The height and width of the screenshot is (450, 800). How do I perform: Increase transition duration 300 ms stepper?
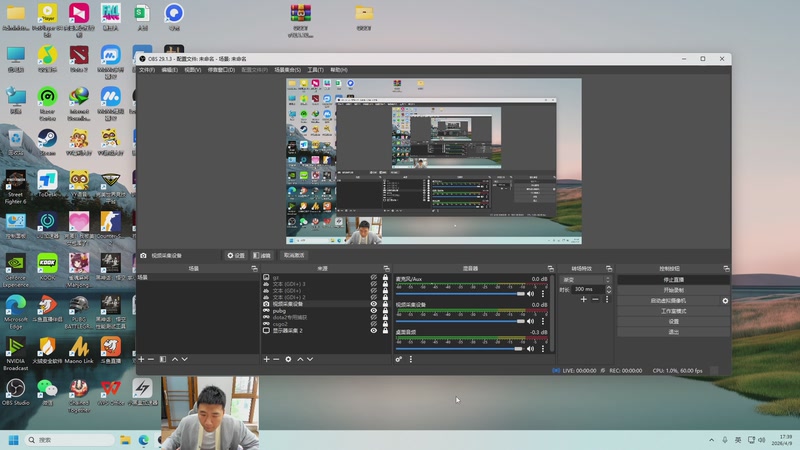(x=608, y=287)
